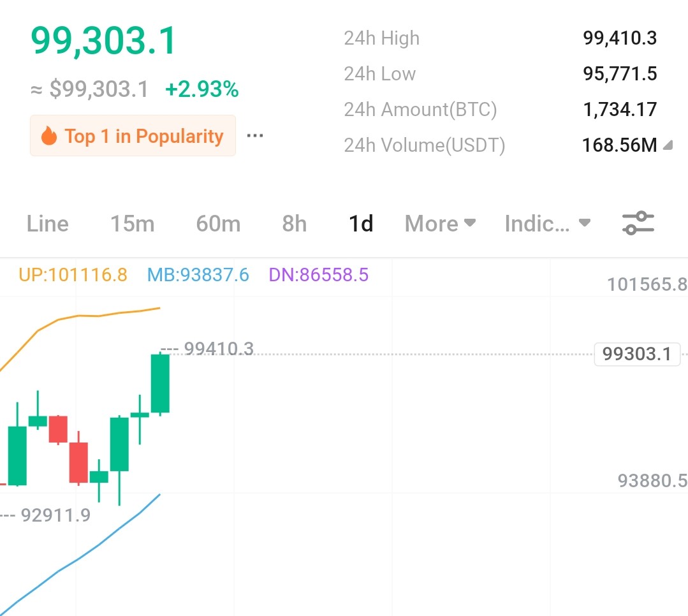This screenshot has height=616, width=688.
Task: Tap the 24h Volume(USDT) value 168.56M
Action: (x=619, y=145)
